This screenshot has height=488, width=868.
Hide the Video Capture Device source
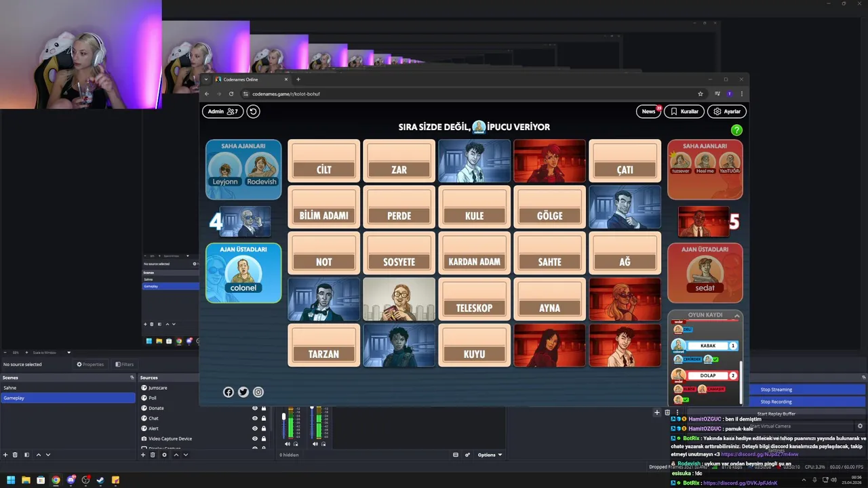pos(255,439)
